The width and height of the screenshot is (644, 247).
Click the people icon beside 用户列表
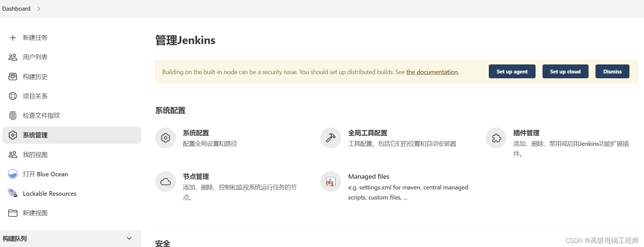coord(13,57)
